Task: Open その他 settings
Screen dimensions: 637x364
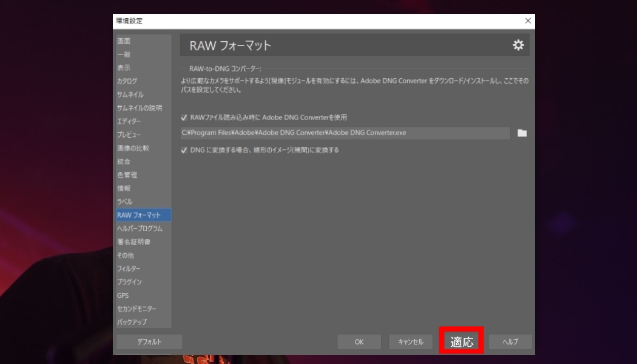Action: point(143,255)
